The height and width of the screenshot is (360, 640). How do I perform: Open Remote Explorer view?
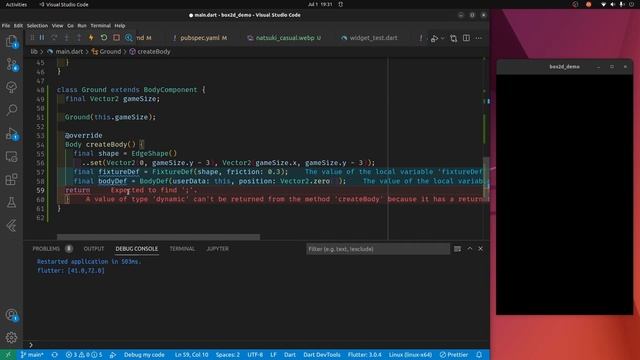[11, 156]
